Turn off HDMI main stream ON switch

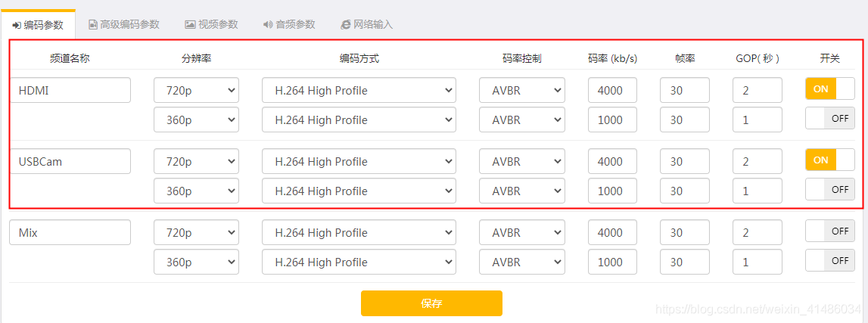(830, 89)
